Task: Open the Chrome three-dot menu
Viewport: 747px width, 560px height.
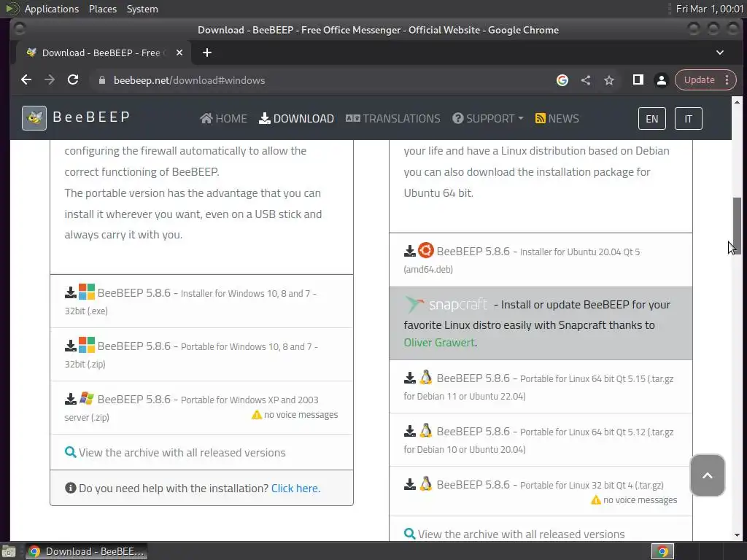Action: (x=727, y=80)
